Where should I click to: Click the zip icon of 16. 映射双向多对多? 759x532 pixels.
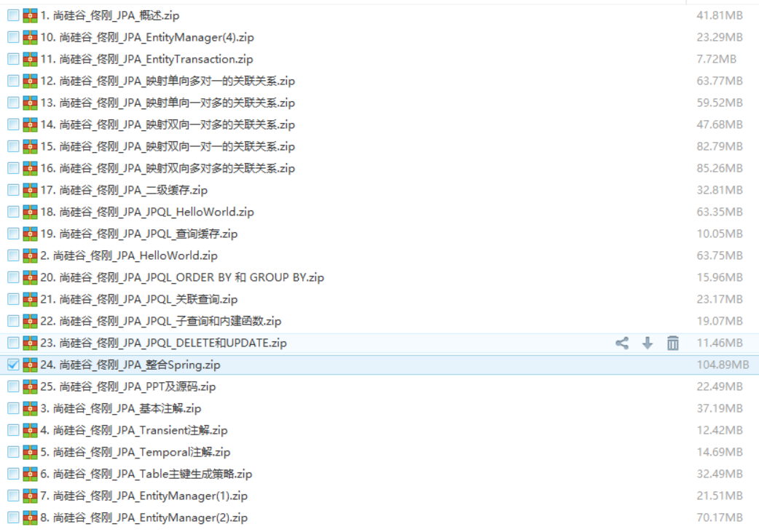(30, 168)
